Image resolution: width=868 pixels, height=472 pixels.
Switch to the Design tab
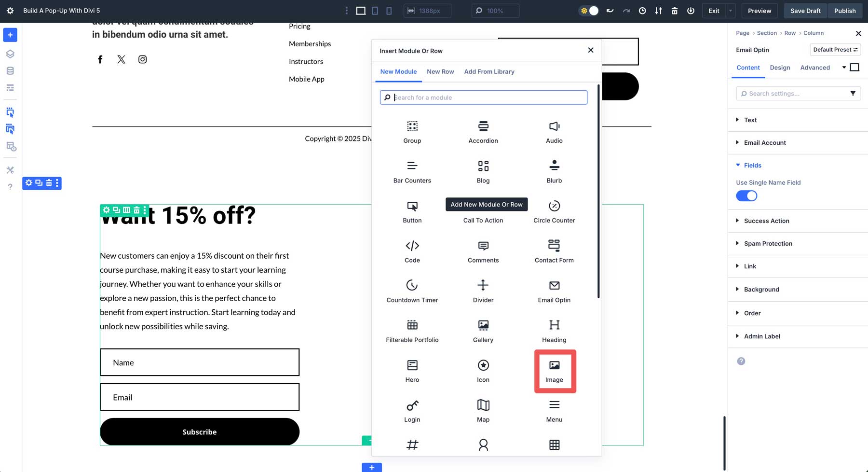pyautogui.click(x=780, y=68)
